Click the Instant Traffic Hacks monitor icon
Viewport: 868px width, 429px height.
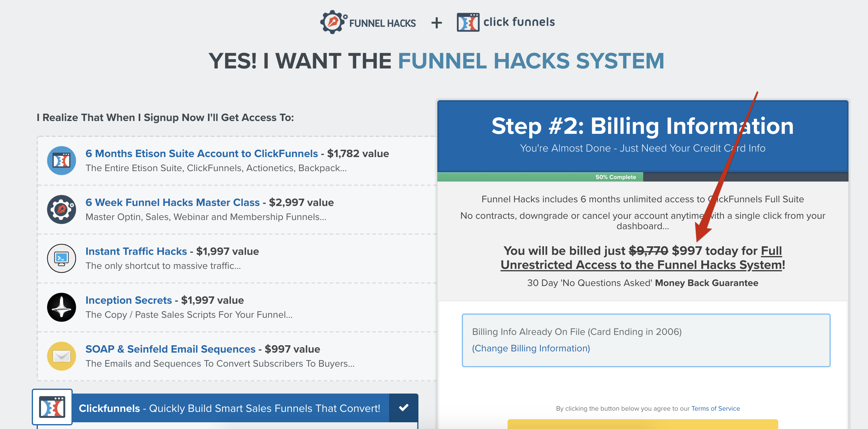(x=61, y=258)
